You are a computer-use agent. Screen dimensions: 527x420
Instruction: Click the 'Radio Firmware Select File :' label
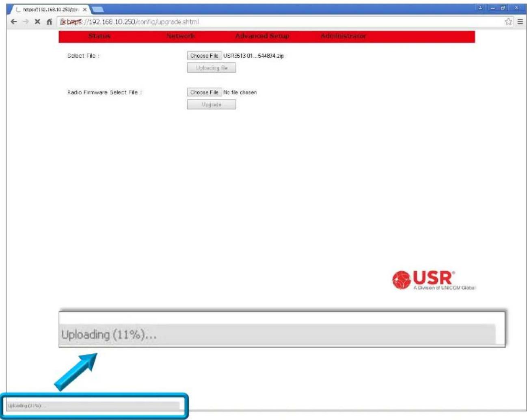105,92
